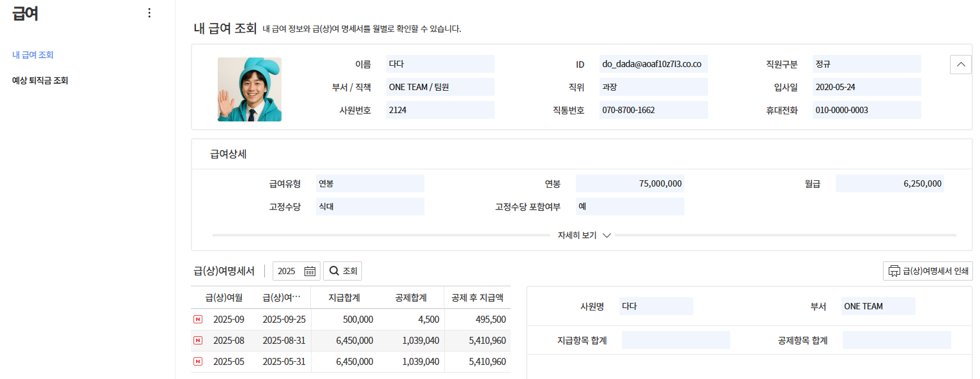980x379 pixels.
Task: Click the 고정수당 포함여부 field showing 예
Action: pyautogui.click(x=629, y=206)
